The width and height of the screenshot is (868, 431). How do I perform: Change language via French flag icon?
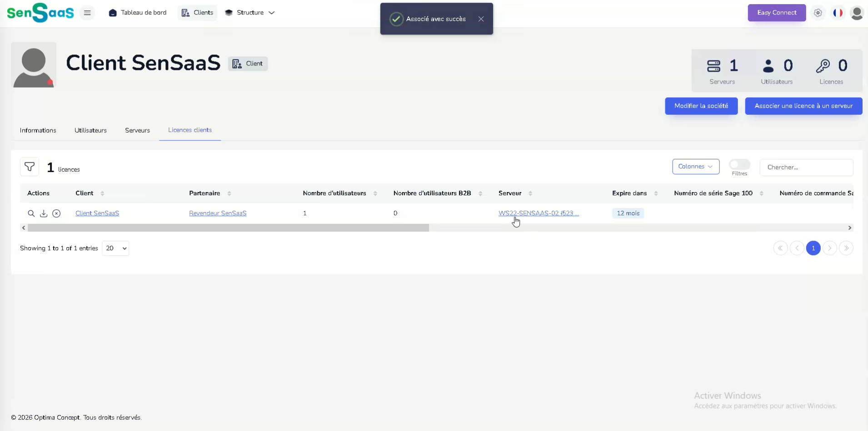coord(838,13)
